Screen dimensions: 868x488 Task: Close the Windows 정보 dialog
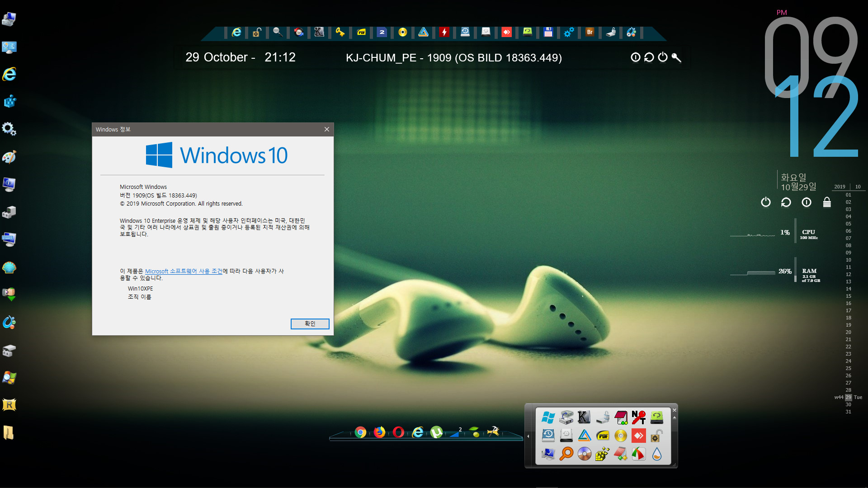pos(327,129)
